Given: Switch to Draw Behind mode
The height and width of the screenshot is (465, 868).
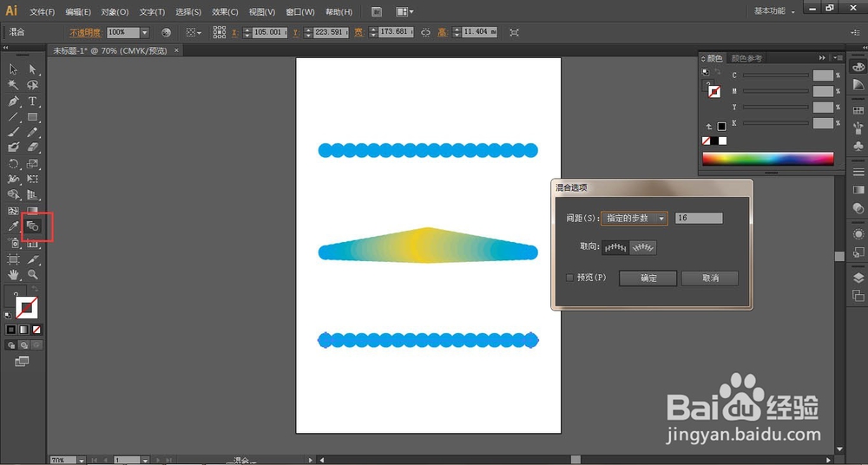Looking at the screenshot, I should click(23, 345).
